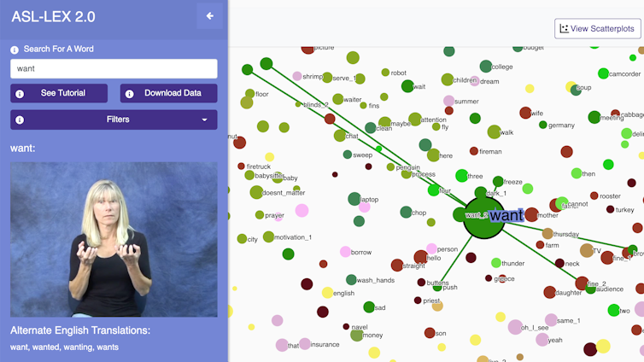Open the See Tutorial button

pos(59,93)
